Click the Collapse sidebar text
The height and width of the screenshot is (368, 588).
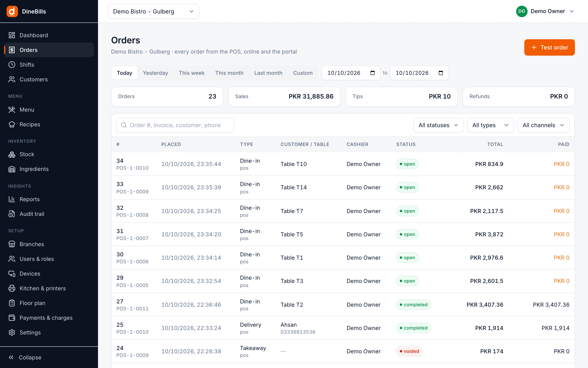point(30,357)
